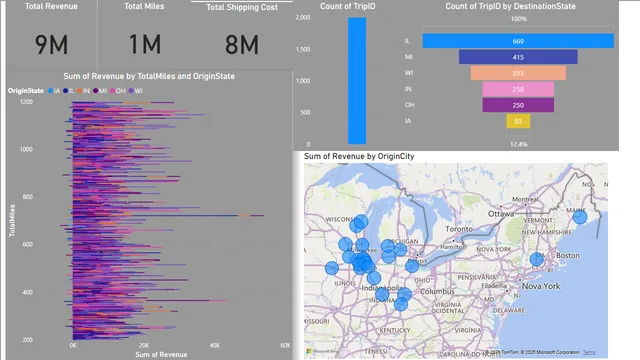Toggle the MI entry in OriginState legend
Screen dimensions: 640x360
pyautogui.click(x=100, y=91)
